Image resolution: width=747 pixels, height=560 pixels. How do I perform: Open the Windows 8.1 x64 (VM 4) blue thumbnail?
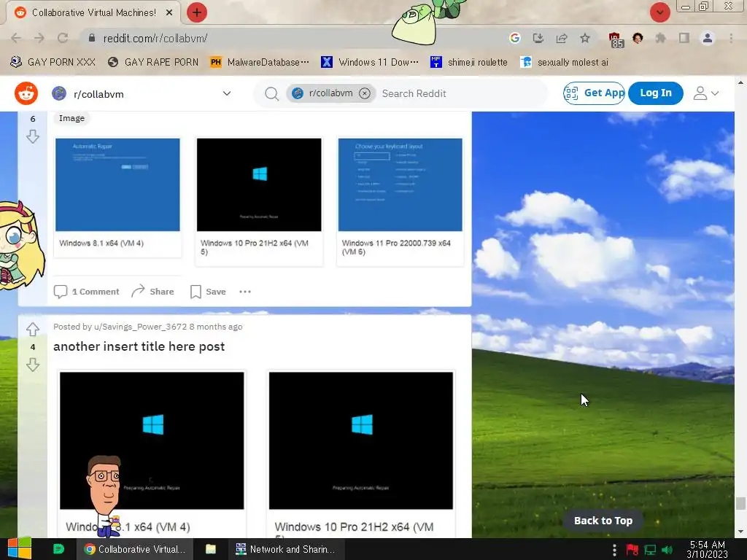click(117, 184)
